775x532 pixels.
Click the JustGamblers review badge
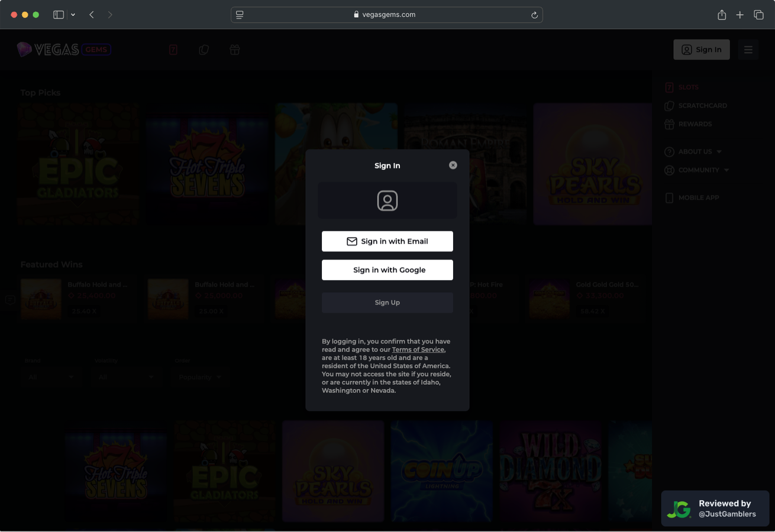click(x=715, y=508)
